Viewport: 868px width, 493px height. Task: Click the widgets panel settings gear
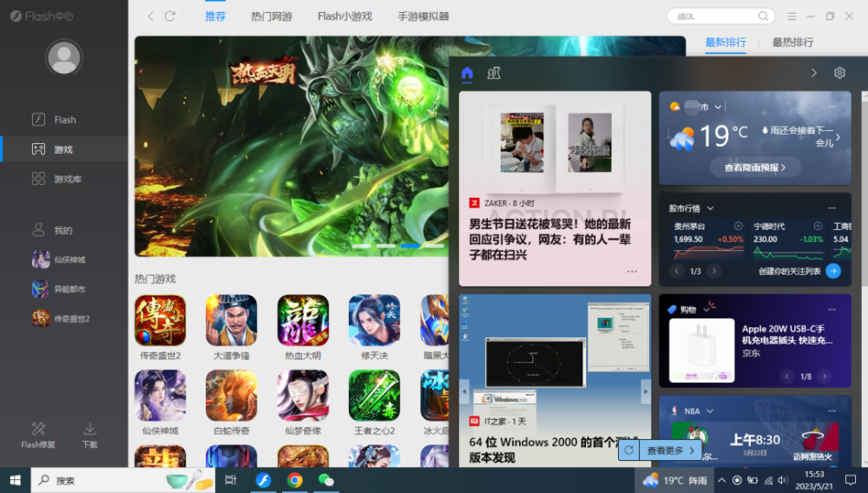(x=839, y=73)
